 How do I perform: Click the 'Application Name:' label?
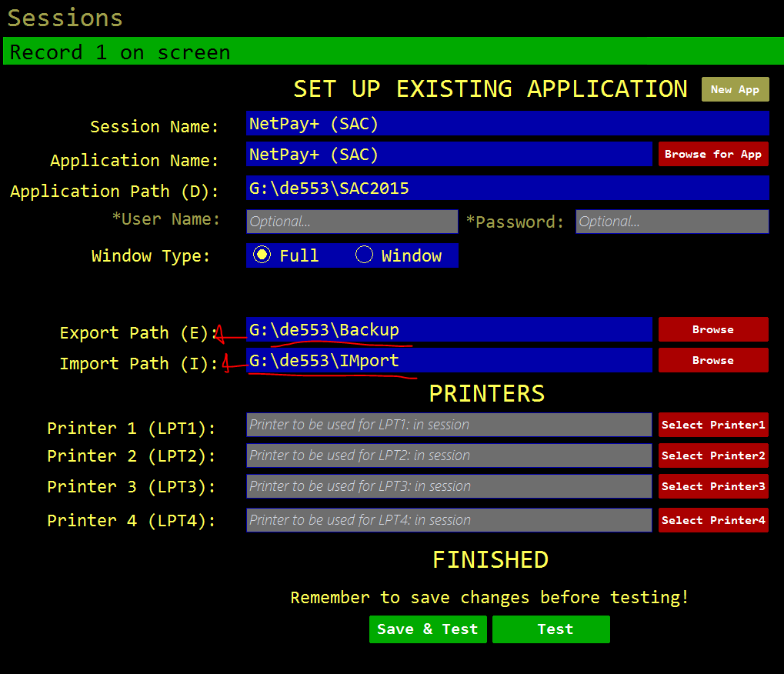tap(135, 161)
